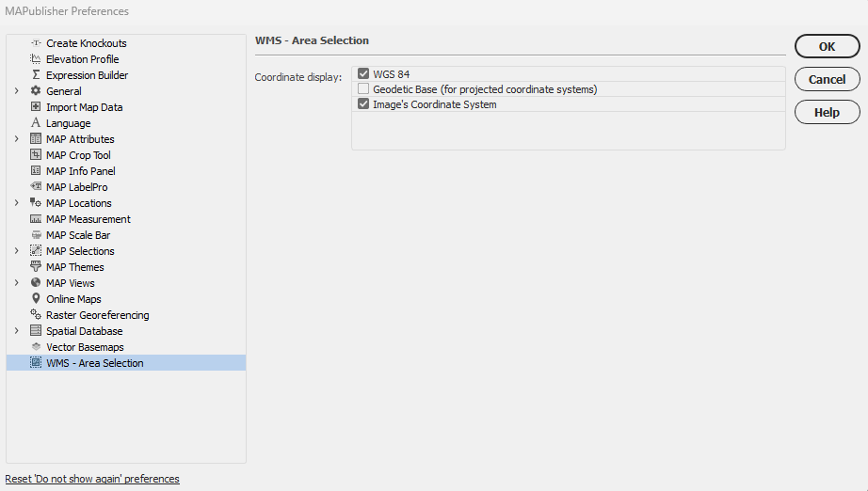Open Help for preferences
This screenshot has height=491, width=868.
(827, 112)
